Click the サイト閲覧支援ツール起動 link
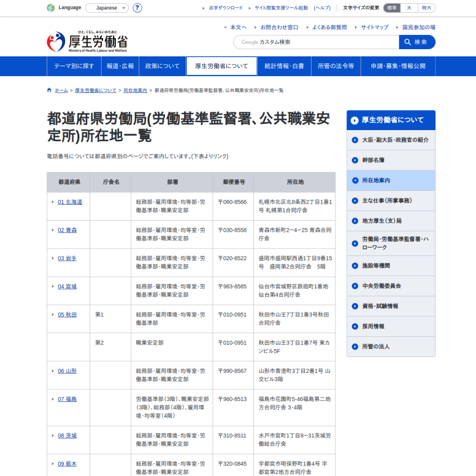Screen dimensions: 476x476 tap(281, 8)
